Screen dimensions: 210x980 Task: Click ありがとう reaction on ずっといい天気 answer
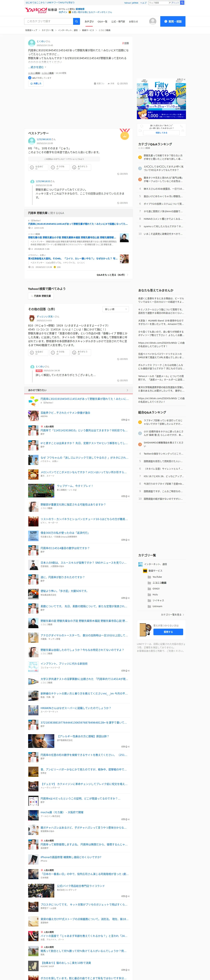81,353
